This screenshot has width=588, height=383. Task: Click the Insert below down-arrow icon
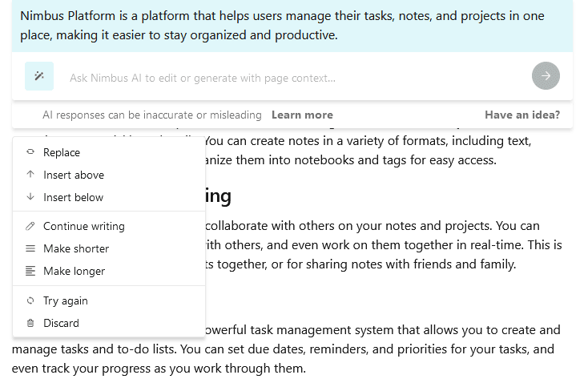[30, 196]
